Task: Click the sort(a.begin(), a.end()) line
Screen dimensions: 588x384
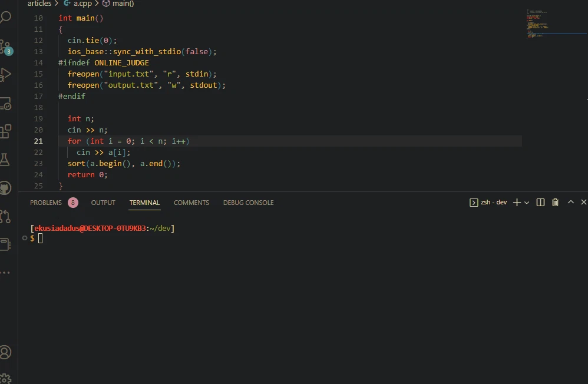Action: pos(124,164)
